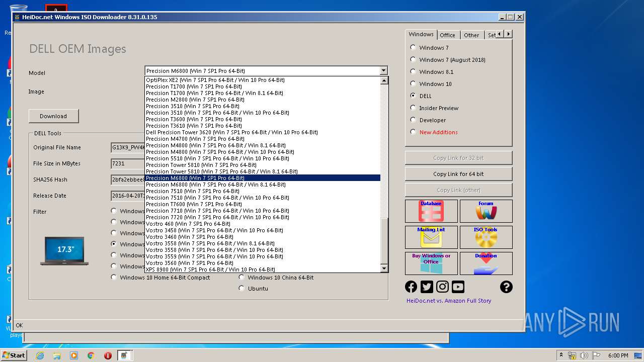Image resolution: width=644 pixels, height=362 pixels.
Task: Open Internet Explorer from the taskbar
Action: 40,355
